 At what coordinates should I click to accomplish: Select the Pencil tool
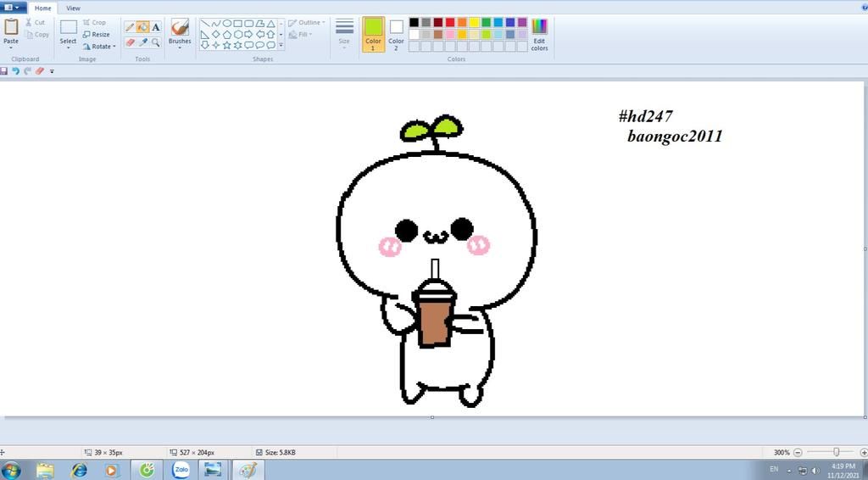pos(130,27)
